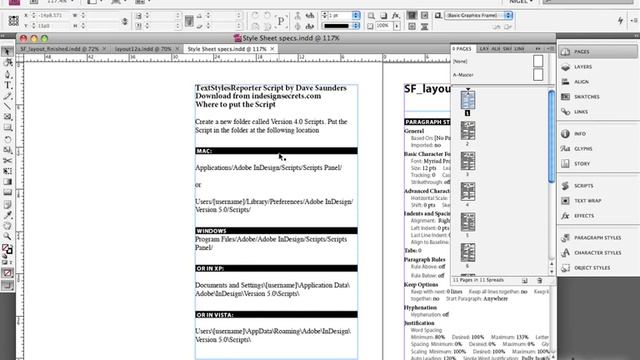Select the Type tool

7,85
